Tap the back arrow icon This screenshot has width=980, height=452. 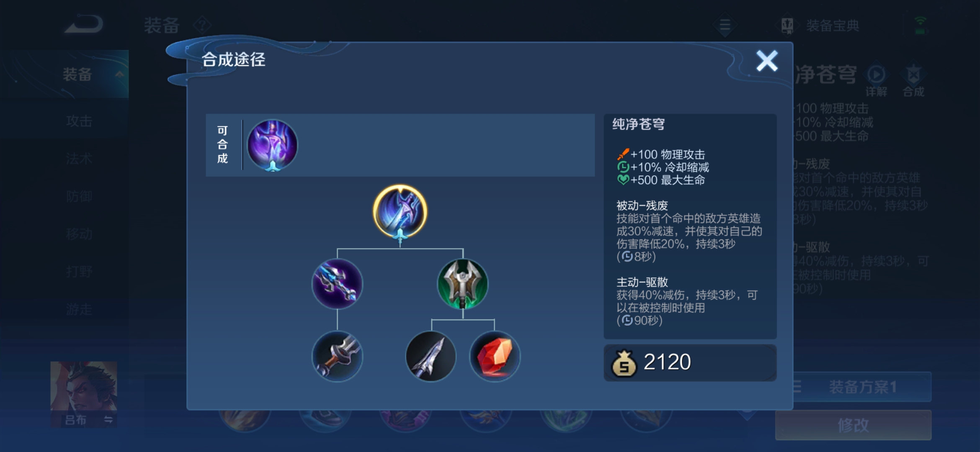pyautogui.click(x=84, y=24)
